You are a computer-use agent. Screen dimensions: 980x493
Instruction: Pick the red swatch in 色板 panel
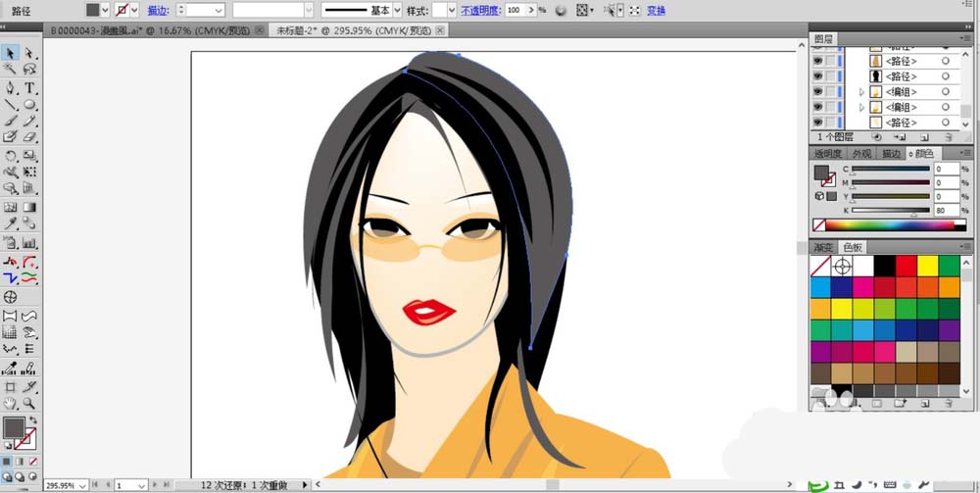coord(906,266)
